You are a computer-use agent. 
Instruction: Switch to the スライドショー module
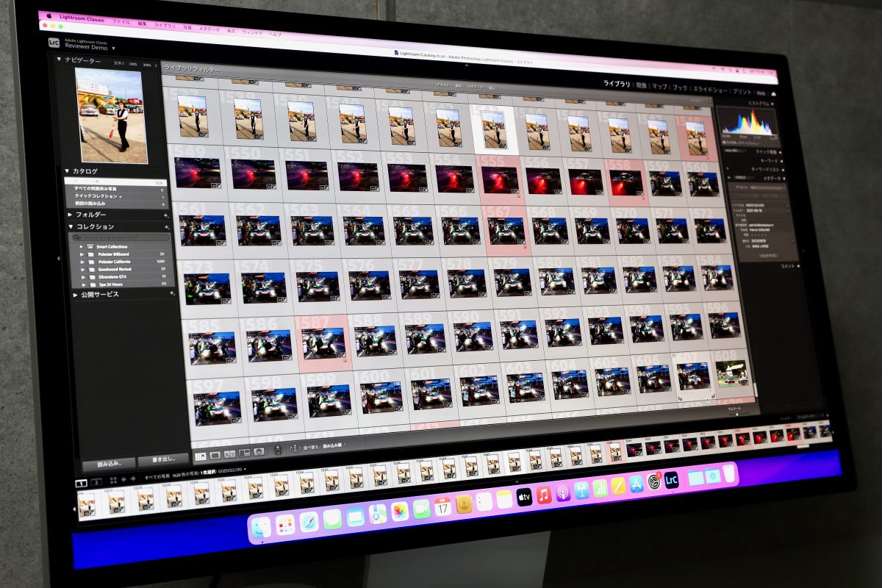pyautogui.click(x=710, y=90)
